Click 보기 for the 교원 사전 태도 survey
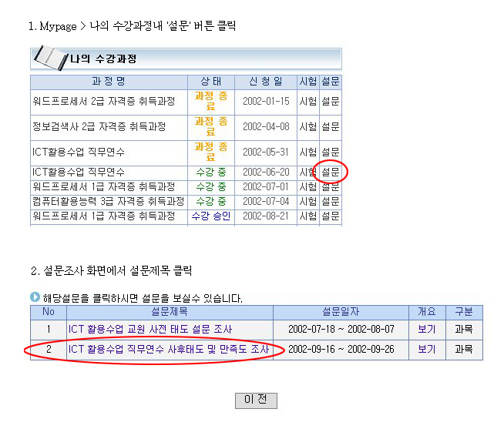The width and height of the screenshot is (504, 439). [427, 330]
